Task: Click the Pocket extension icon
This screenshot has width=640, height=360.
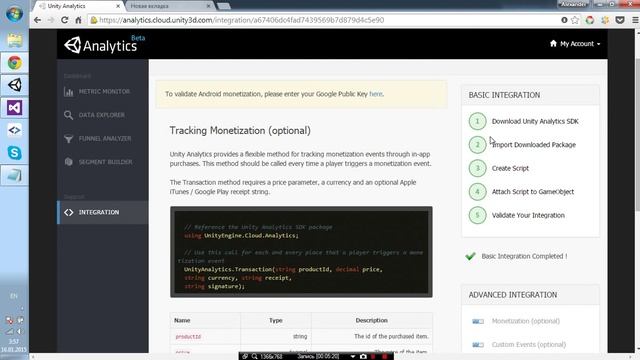Action: (620, 20)
